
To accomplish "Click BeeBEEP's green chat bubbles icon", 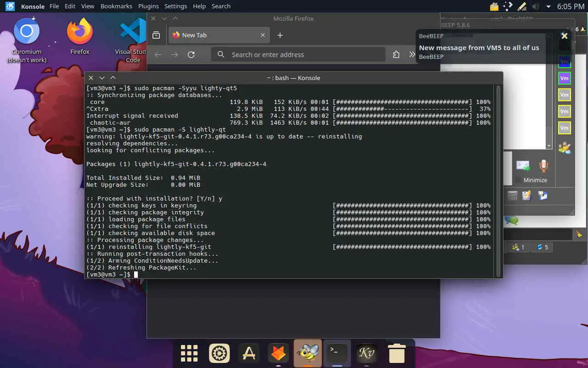I will (x=511, y=221).
